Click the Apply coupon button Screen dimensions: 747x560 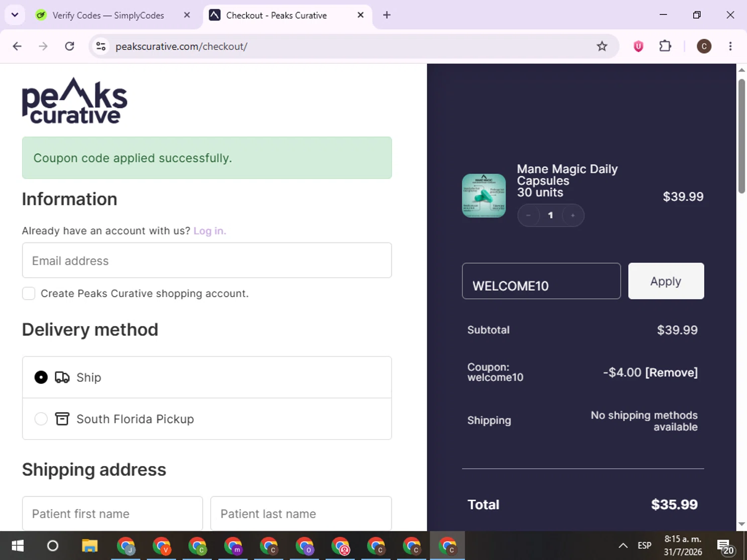(666, 281)
